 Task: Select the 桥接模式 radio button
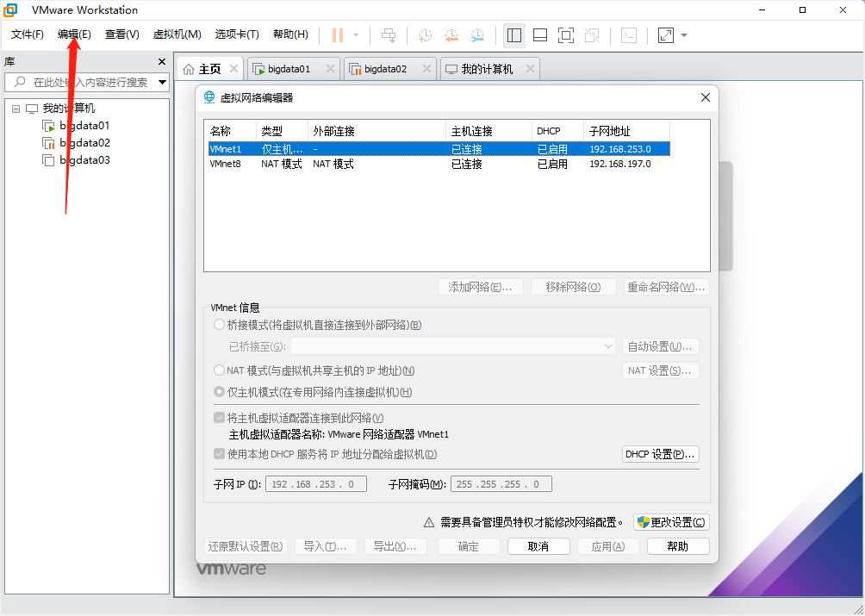tap(219, 325)
